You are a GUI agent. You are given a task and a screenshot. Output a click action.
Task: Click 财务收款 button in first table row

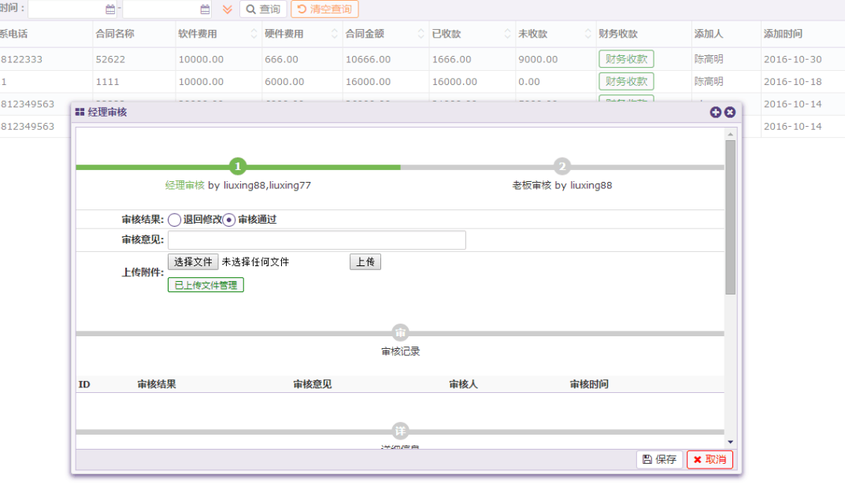626,59
